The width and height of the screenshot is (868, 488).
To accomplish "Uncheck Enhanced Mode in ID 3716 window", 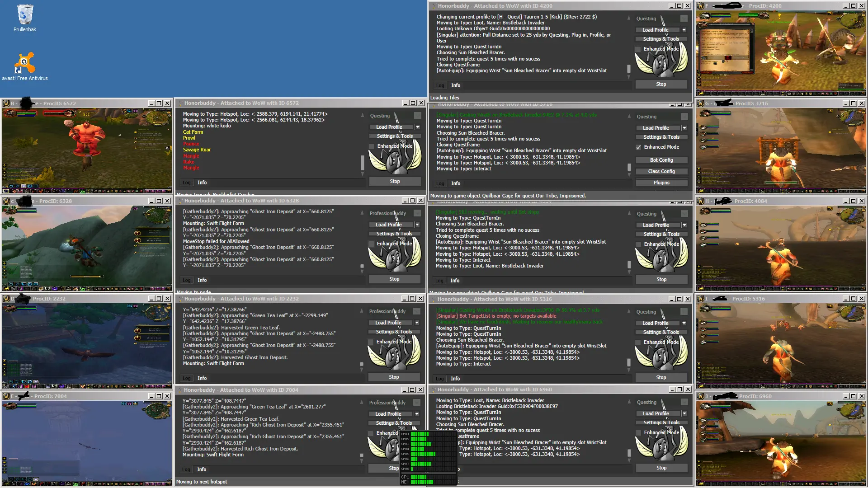I will [638, 147].
